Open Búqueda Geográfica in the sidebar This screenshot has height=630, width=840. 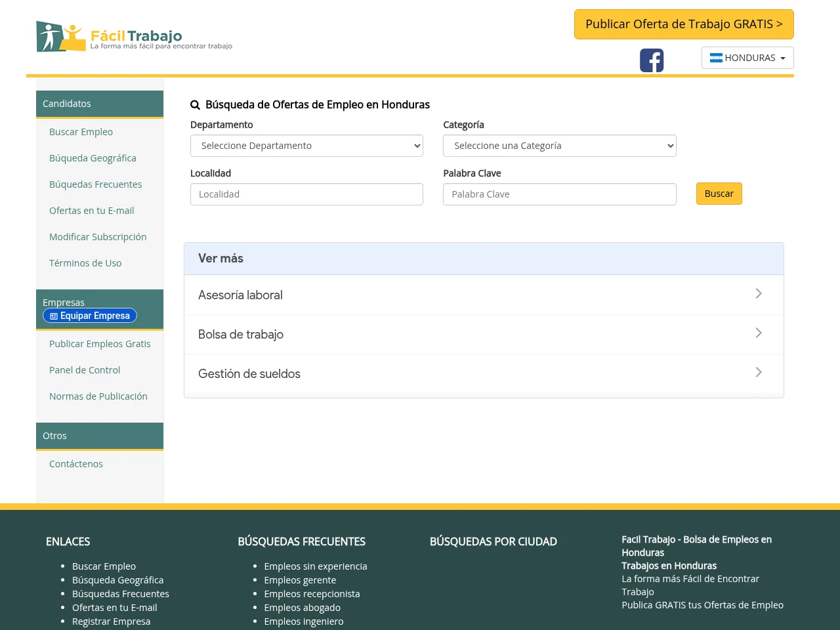(x=93, y=158)
